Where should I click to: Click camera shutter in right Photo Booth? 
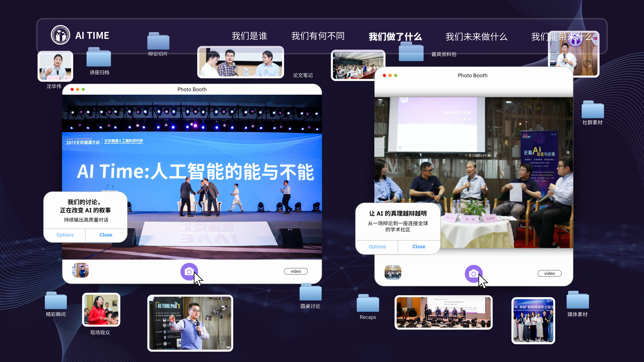[x=474, y=274]
